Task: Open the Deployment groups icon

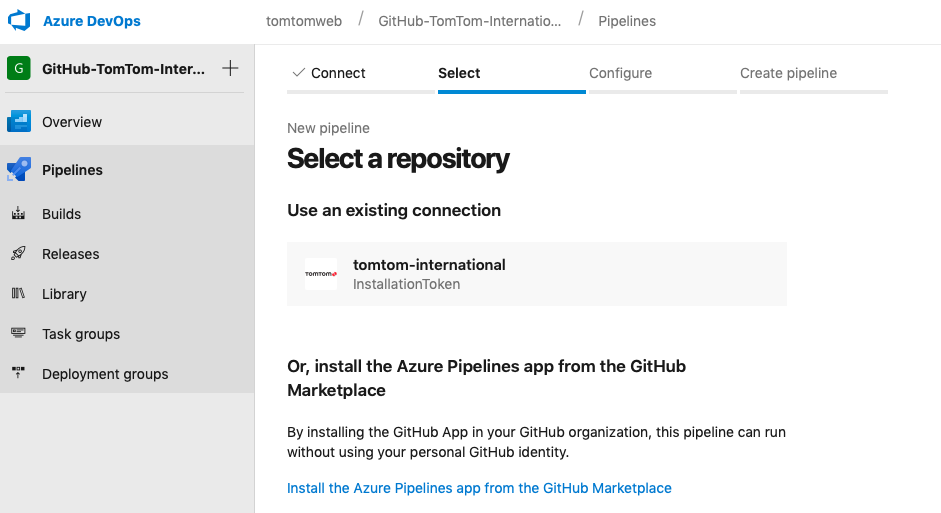Action: 19,373
